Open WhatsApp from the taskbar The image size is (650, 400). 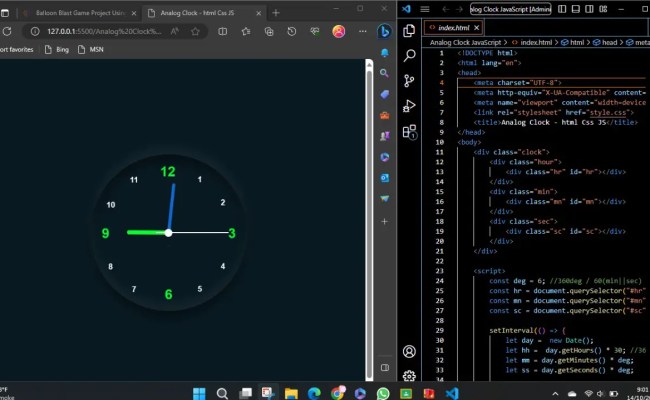tap(383, 393)
